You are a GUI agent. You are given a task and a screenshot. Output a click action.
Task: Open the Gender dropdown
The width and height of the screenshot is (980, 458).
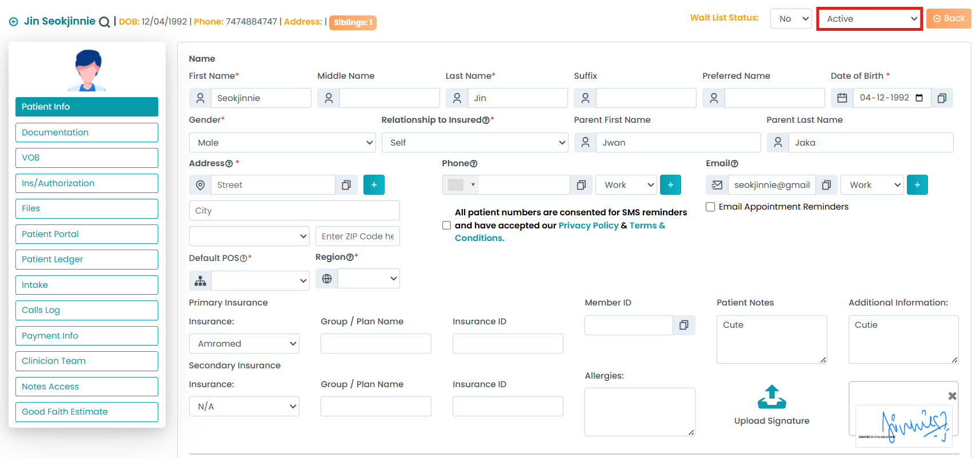pos(282,143)
